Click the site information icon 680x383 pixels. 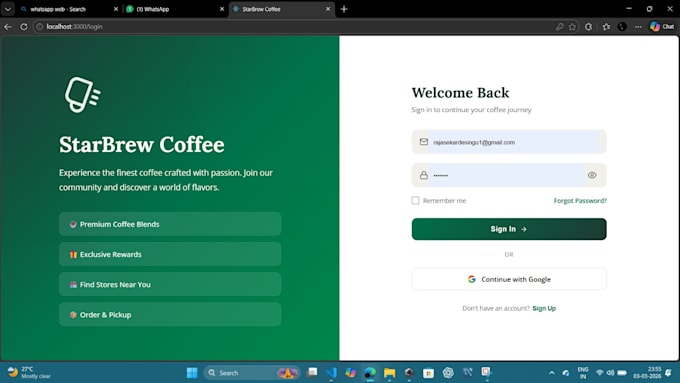[x=39, y=27]
